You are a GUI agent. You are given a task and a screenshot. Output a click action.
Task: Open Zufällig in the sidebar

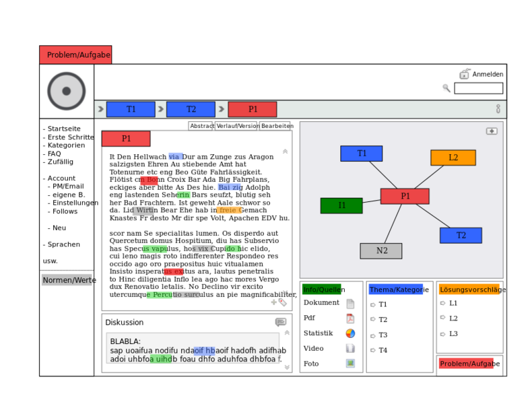pyautogui.click(x=61, y=162)
